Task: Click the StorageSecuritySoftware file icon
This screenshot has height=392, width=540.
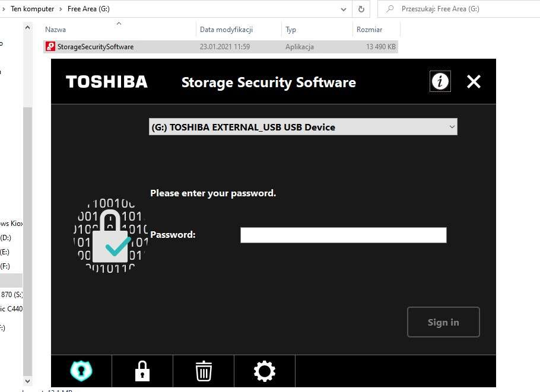Action: click(50, 47)
